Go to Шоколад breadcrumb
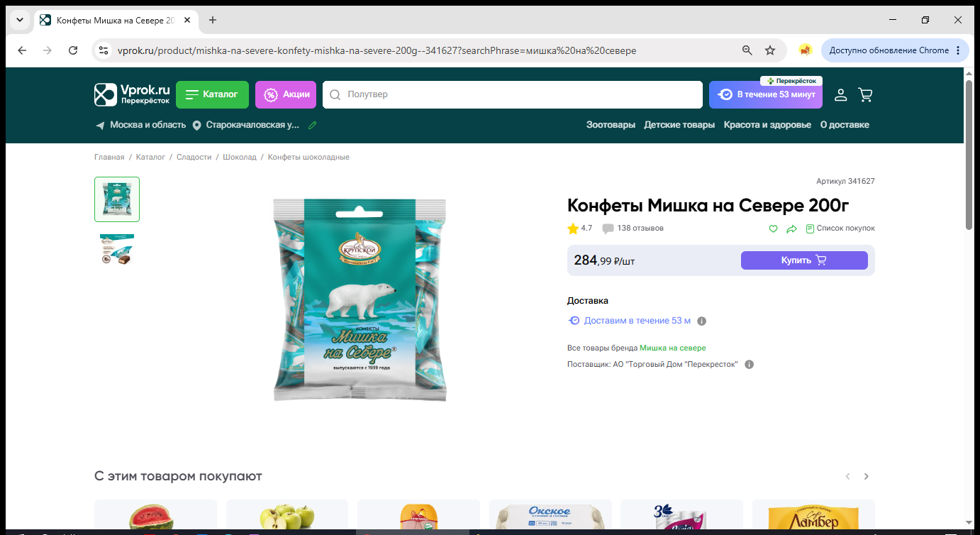The image size is (980, 535). 240,158
